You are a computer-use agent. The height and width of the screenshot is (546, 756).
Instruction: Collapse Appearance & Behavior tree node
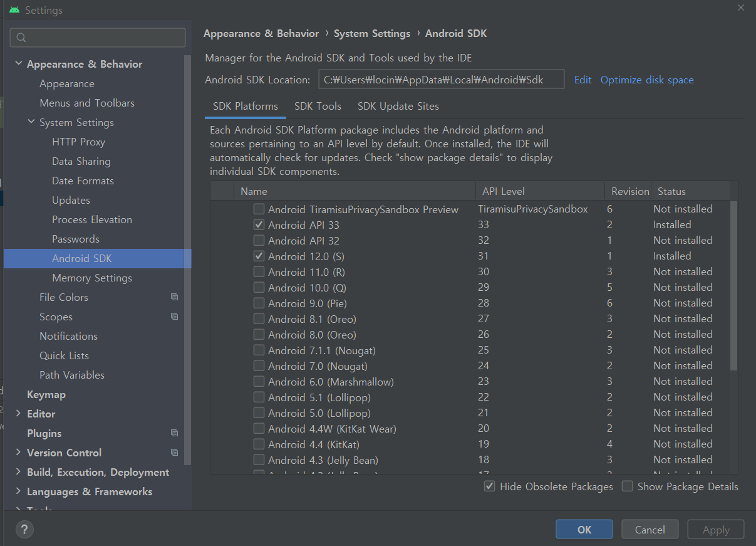coord(19,64)
